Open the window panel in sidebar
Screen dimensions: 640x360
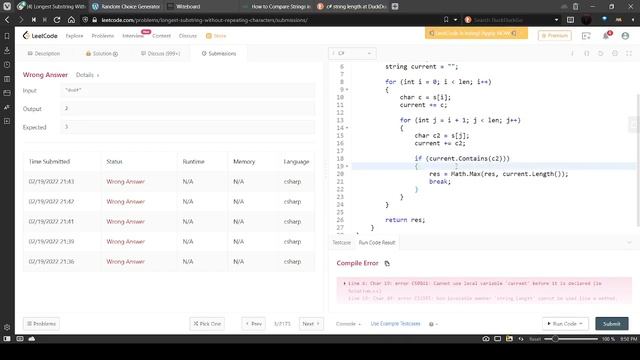coord(7,93)
